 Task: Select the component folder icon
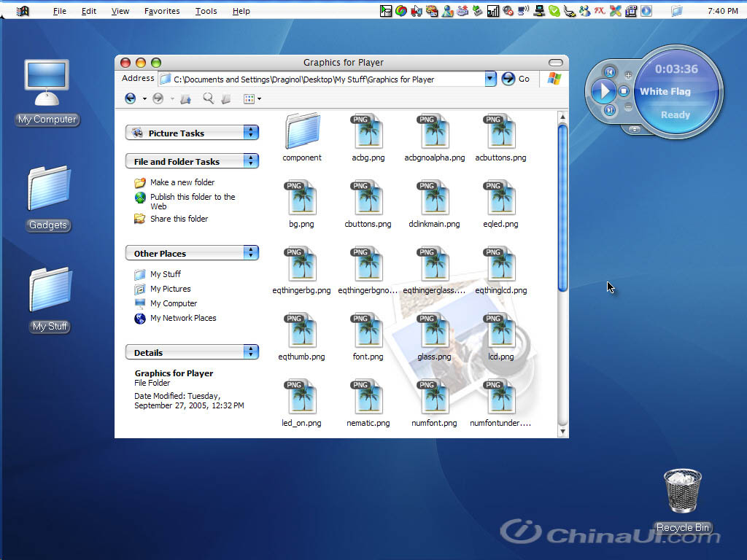tap(303, 131)
